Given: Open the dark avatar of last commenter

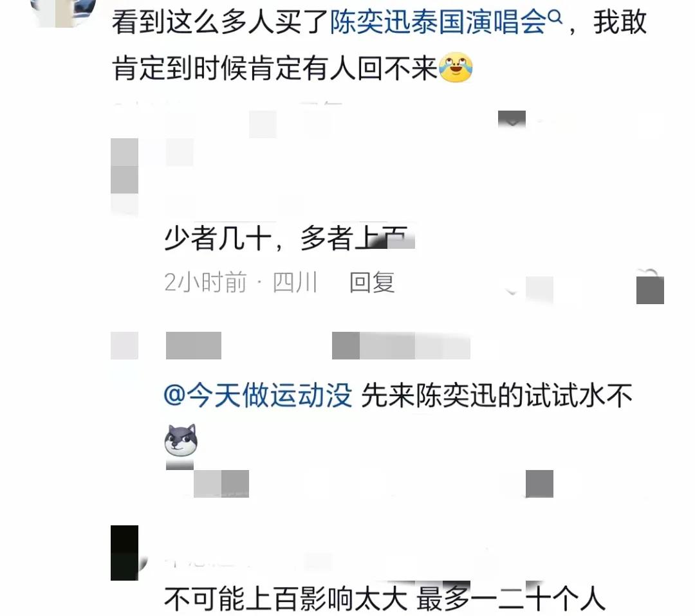Looking at the screenshot, I should 125,553.
